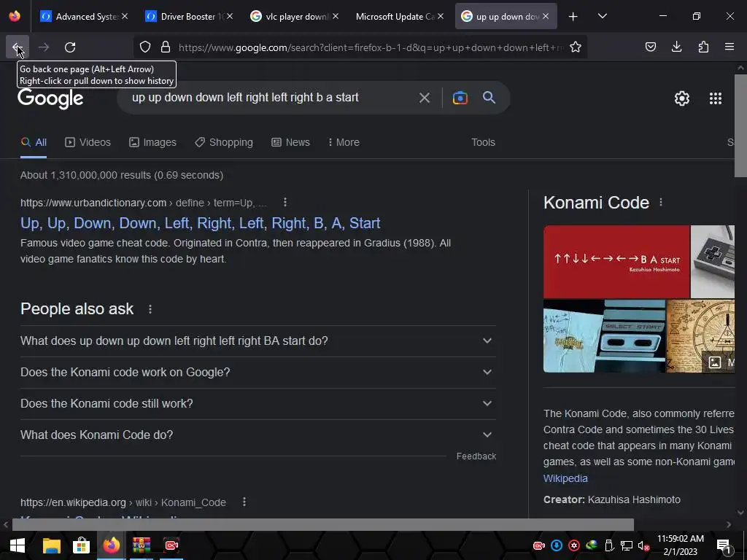The image size is (747, 560).
Task: Switch to vlc player download tab
Action: (x=293, y=17)
